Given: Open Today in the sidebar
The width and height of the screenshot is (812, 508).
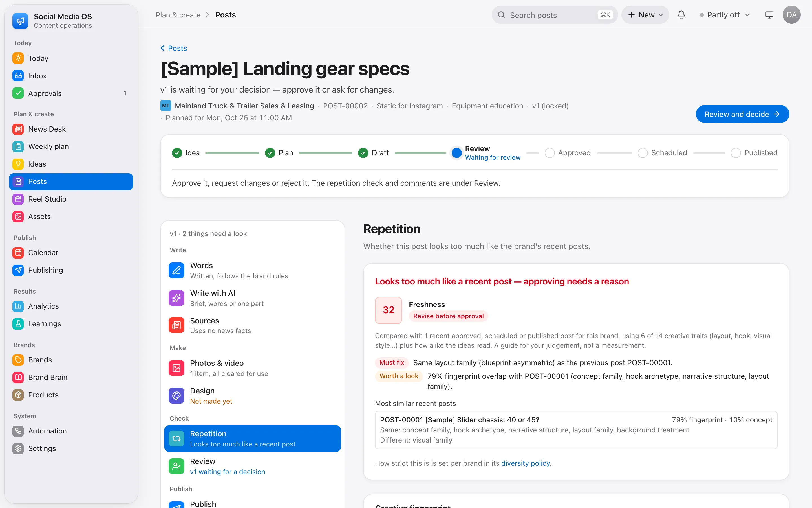Looking at the screenshot, I should pyautogui.click(x=71, y=58).
